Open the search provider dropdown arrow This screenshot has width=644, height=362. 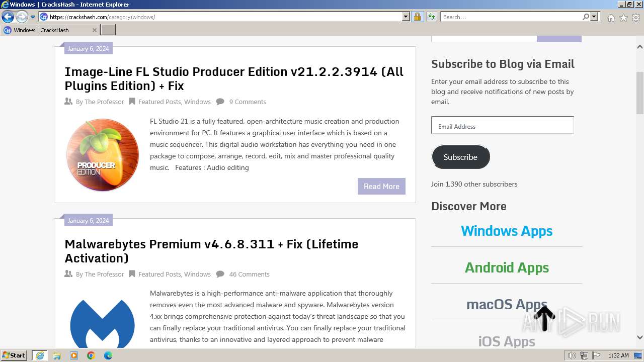[594, 17]
